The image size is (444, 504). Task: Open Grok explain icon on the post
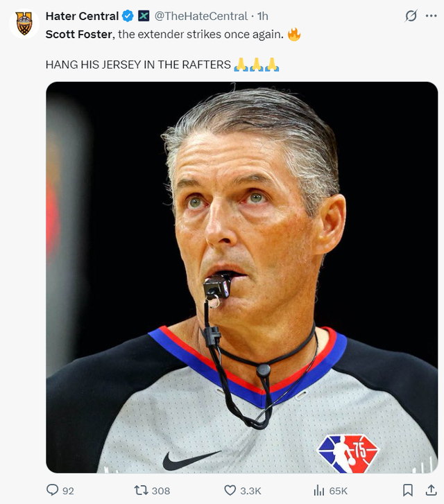click(x=411, y=16)
